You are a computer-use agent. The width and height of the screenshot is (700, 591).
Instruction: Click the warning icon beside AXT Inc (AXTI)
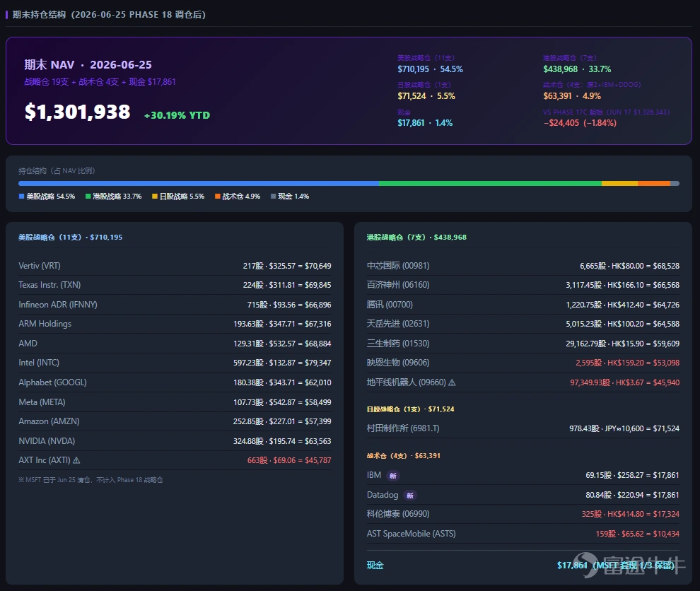(x=76, y=460)
